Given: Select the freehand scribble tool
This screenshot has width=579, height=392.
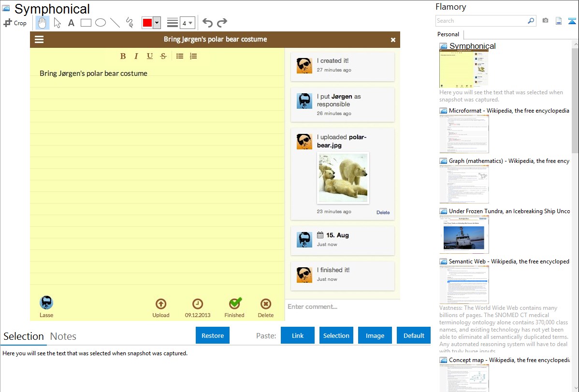Looking at the screenshot, I should tap(129, 23).
